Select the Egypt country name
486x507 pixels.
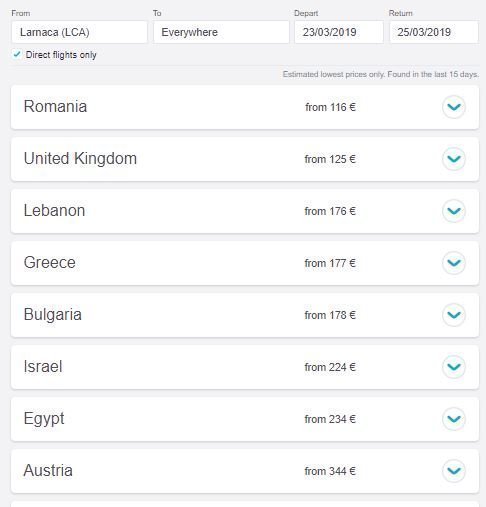click(x=44, y=419)
